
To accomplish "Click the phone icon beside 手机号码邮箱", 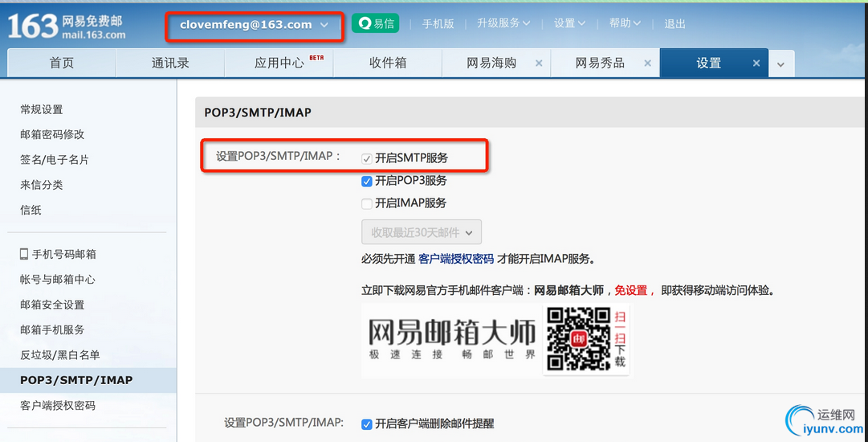I will (24, 254).
